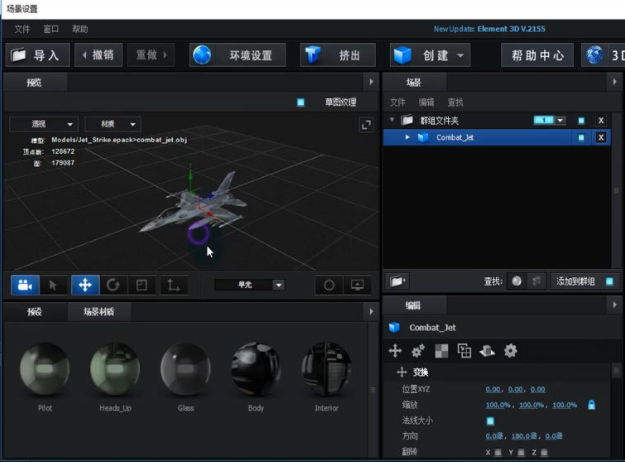This screenshot has width=625, height=462.
Task: Click the position XYZ first value field
Action: pyautogui.click(x=493, y=389)
